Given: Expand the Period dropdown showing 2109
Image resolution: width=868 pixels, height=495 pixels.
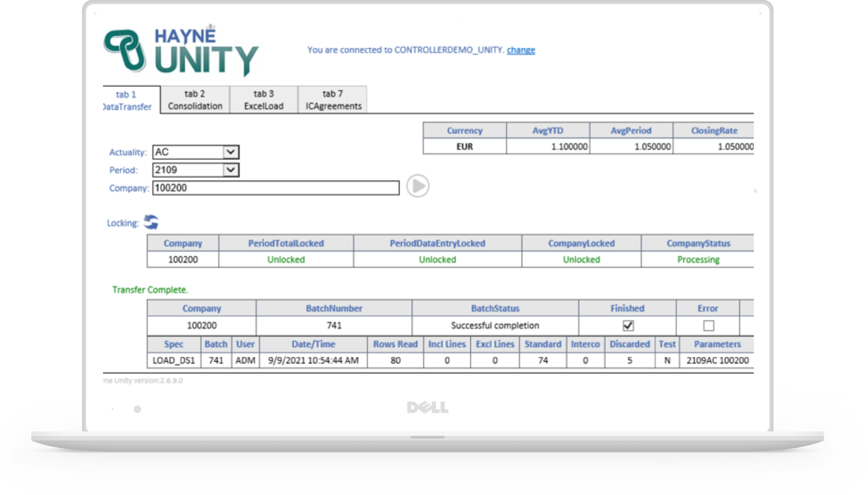Looking at the screenshot, I should (196, 170).
